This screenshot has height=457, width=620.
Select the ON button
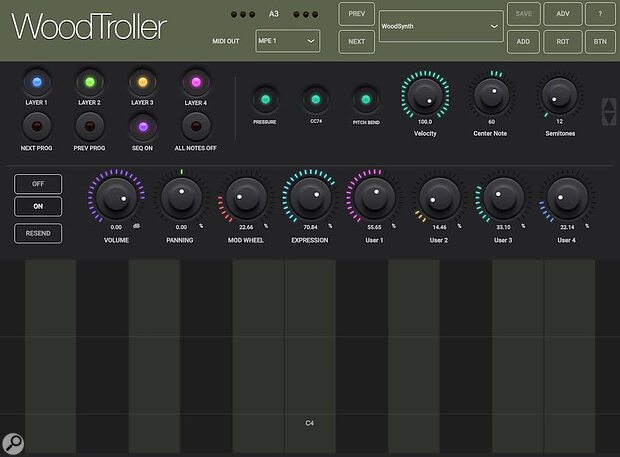point(38,206)
